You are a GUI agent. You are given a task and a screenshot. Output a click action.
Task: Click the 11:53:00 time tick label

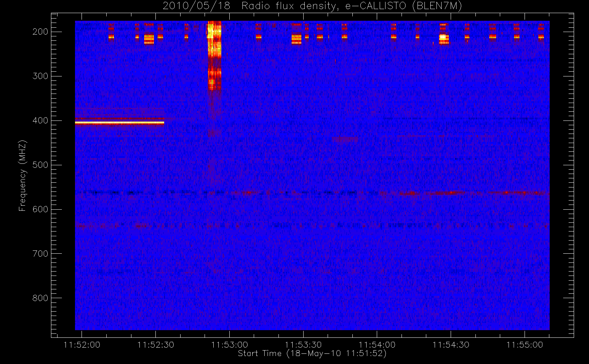(x=230, y=345)
